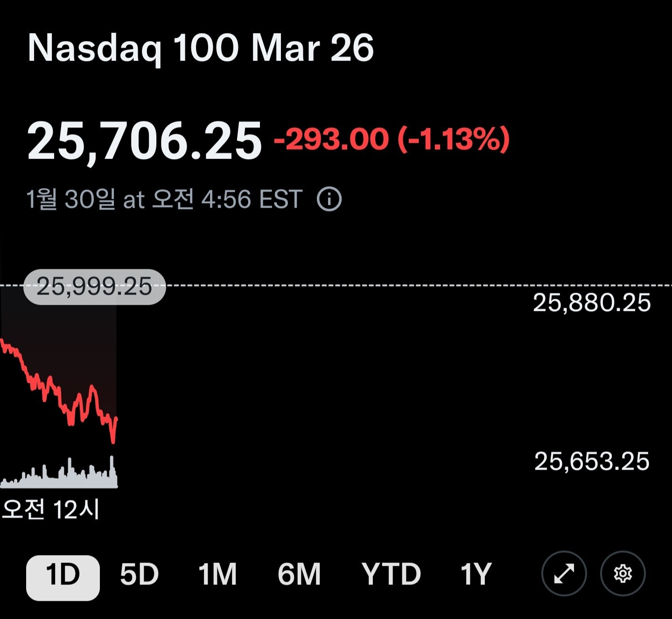
Task: Click the 25,880.25 axis price label
Action: tap(591, 303)
